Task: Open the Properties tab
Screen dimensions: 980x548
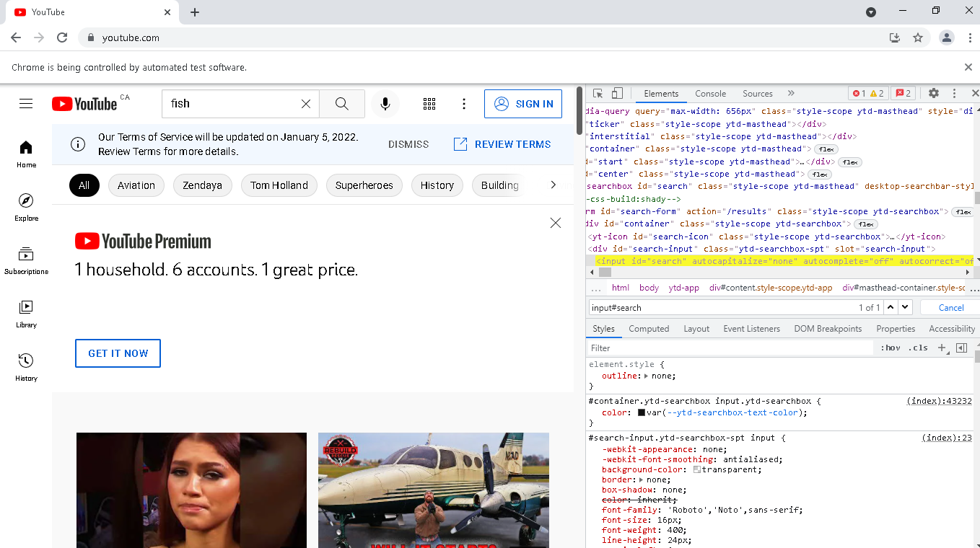Action: 896,328
